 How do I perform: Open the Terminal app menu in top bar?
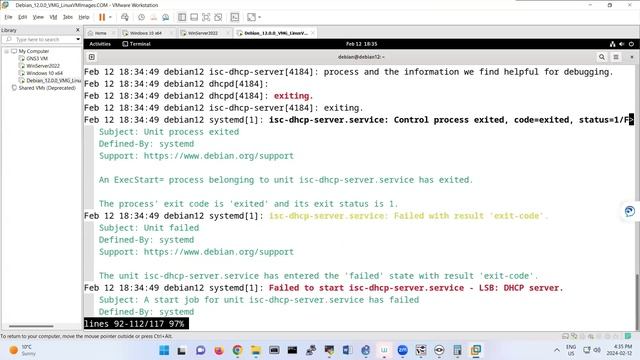(137, 44)
